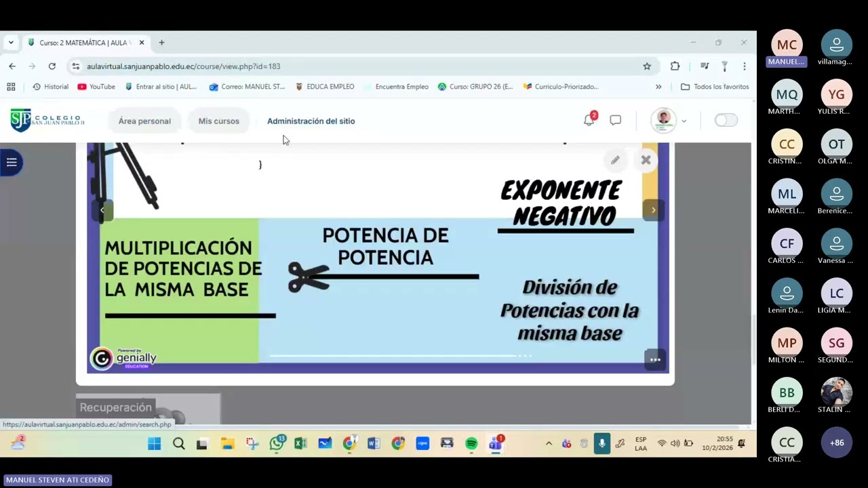Open Word from the taskbar

click(x=374, y=444)
